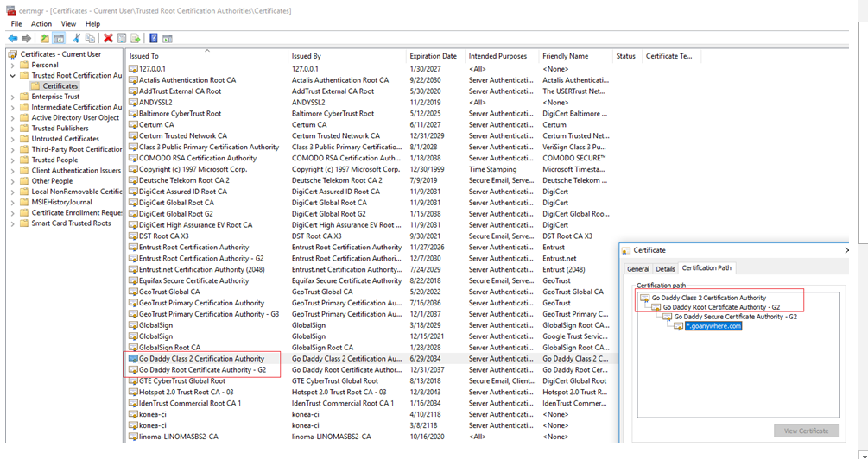This screenshot has width=868, height=459.
Task: Click the red X Delete icon
Action: [x=108, y=38]
